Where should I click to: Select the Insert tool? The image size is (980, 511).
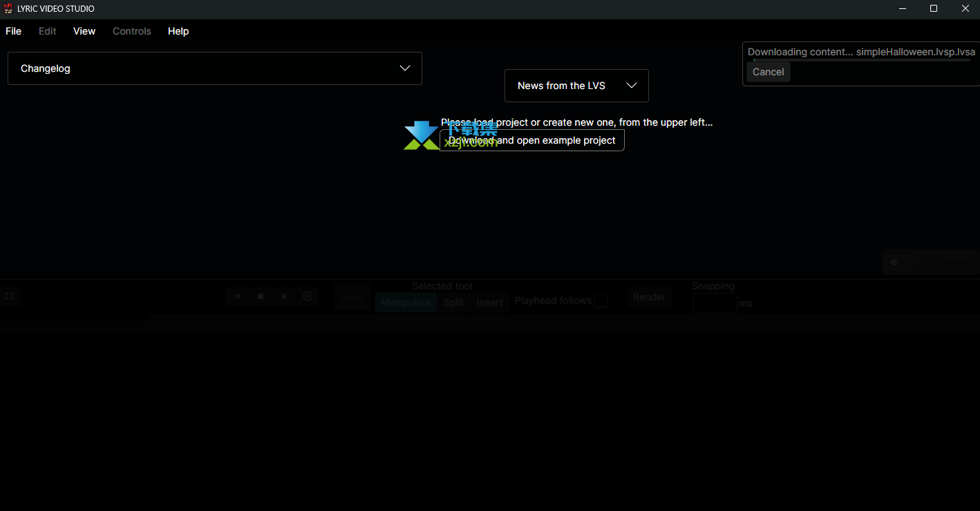489,302
